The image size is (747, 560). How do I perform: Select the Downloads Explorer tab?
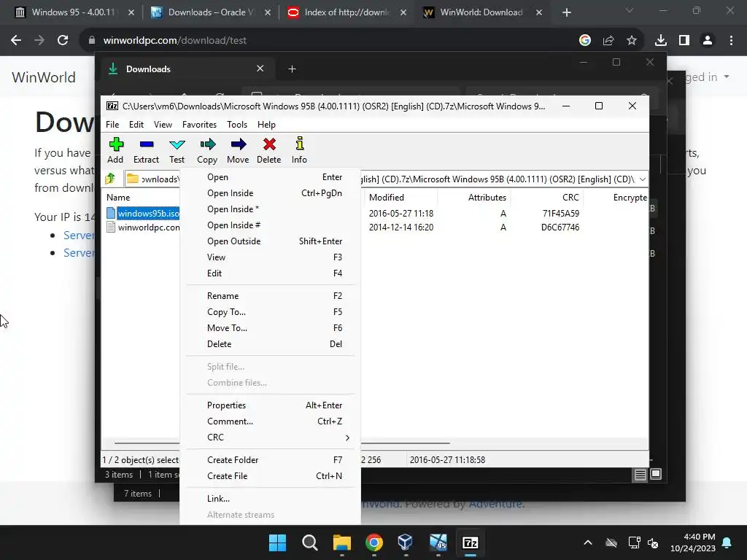(x=187, y=69)
